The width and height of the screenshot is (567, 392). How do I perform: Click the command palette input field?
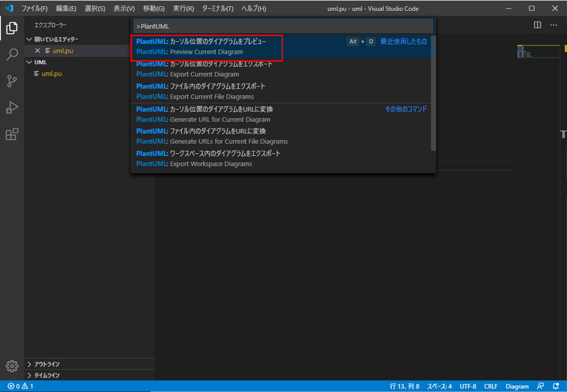pyautogui.click(x=283, y=26)
